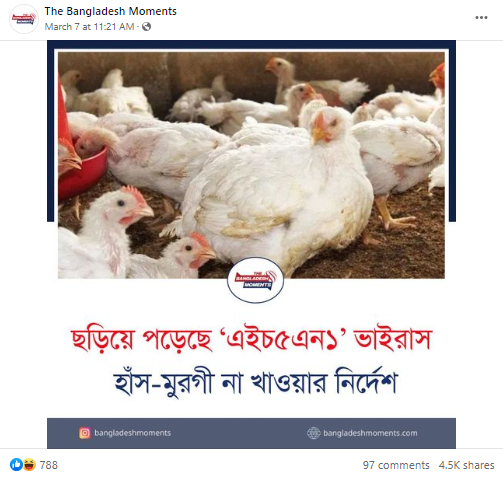
Task: Click the round Bangladesh Moments logo badge
Action: [255, 280]
